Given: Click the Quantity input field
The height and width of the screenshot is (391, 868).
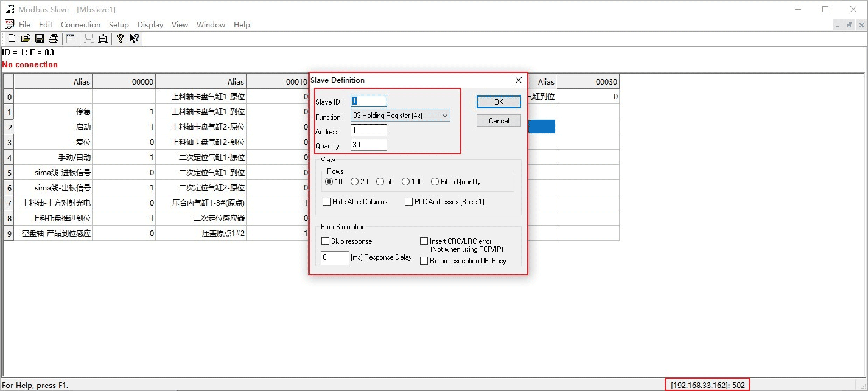Looking at the screenshot, I should (369, 145).
